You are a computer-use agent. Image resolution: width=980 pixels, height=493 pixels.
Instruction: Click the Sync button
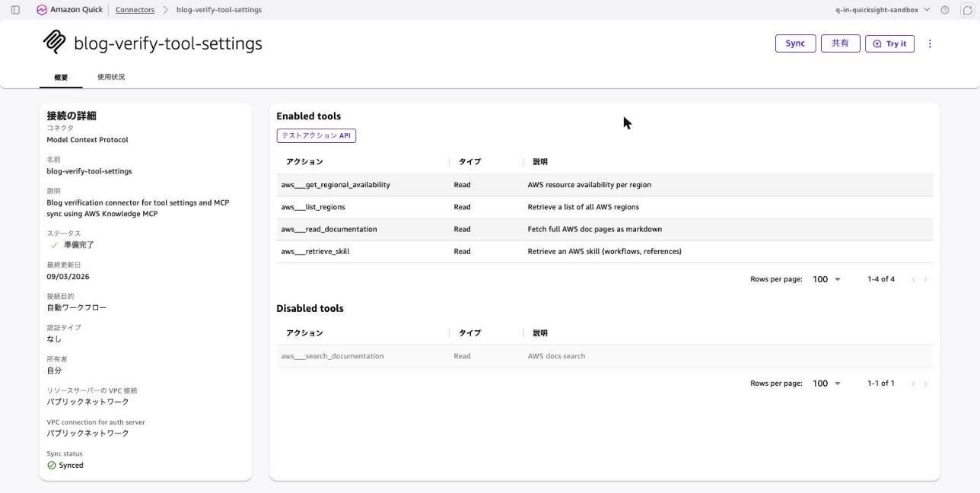pos(795,43)
